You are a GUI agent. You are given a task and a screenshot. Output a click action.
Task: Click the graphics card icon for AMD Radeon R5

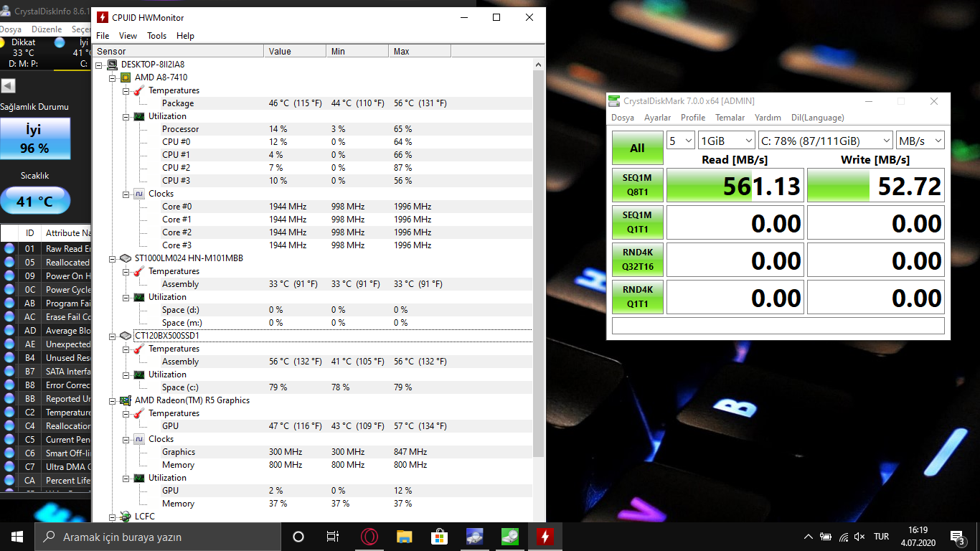click(126, 400)
